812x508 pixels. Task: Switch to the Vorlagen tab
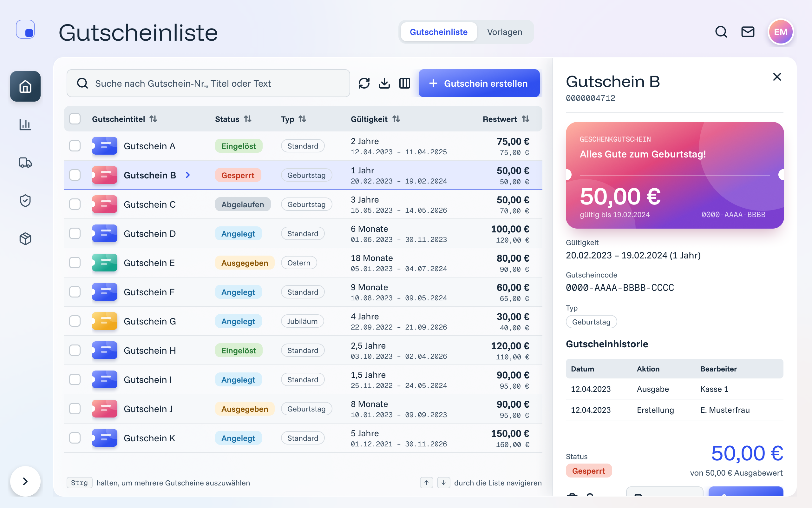[505, 32]
